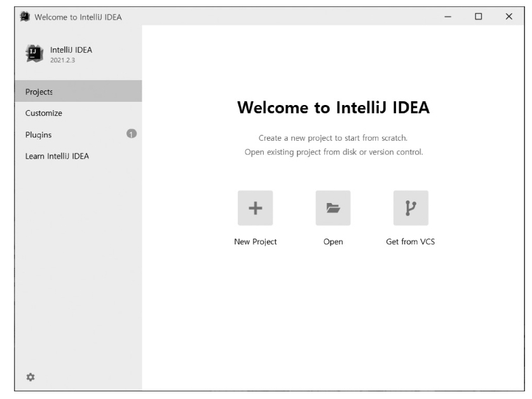Open the Plugins tab
The width and height of the screenshot is (532, 399).
click(x=78, y=134)
